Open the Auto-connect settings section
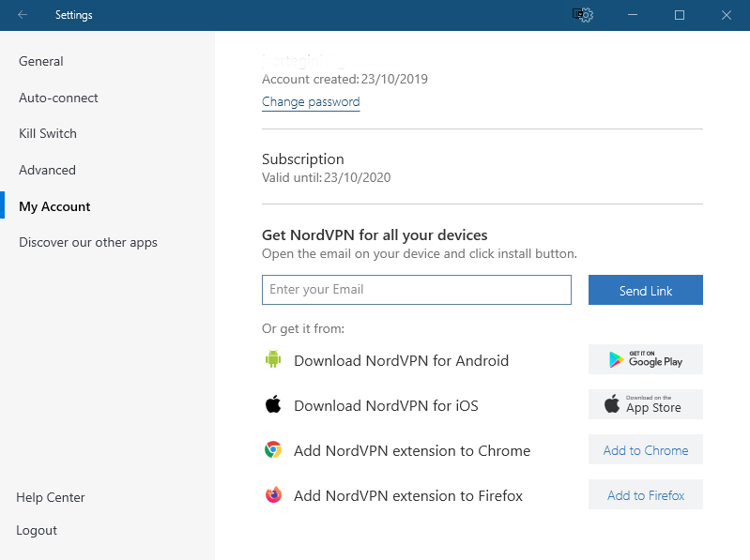Viewport: 750px width, 560px height. 58,98
